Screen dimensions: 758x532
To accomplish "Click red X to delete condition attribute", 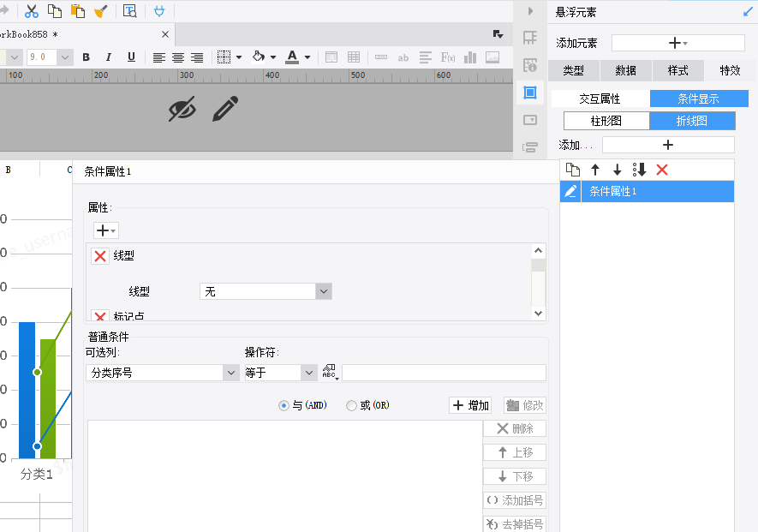I will coord(662,170).
